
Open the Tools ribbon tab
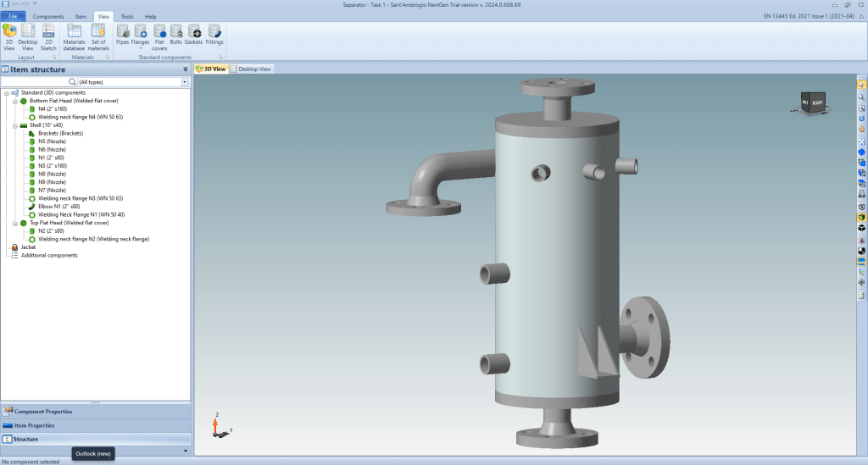tap(127, 16)
